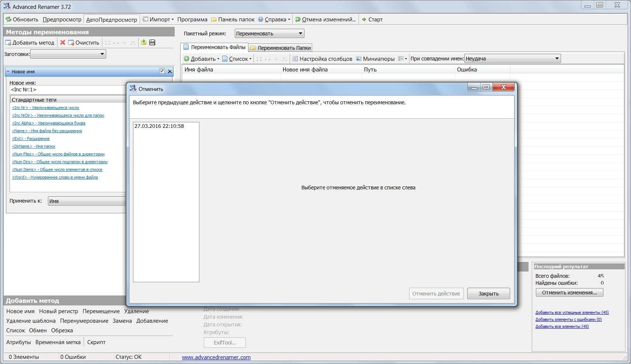Click Добавить элементы с ошибками (0)
Screen dimensions: 631x364
click(x=568, y=319)
